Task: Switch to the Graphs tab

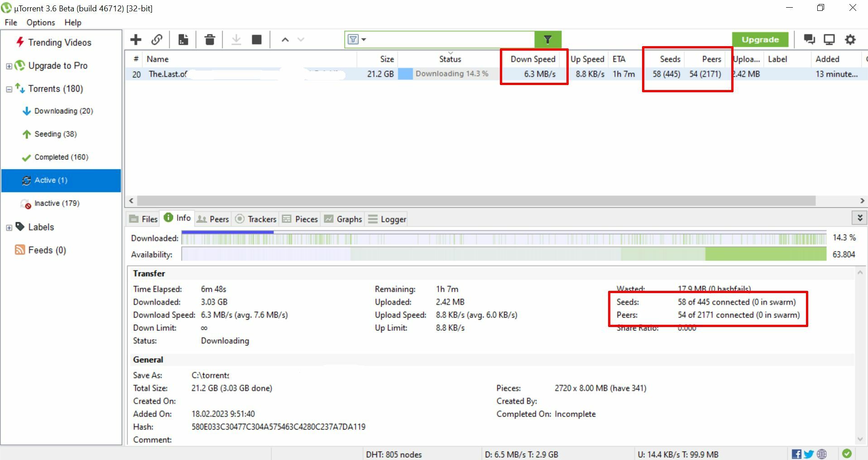Action: coord(343,219)
